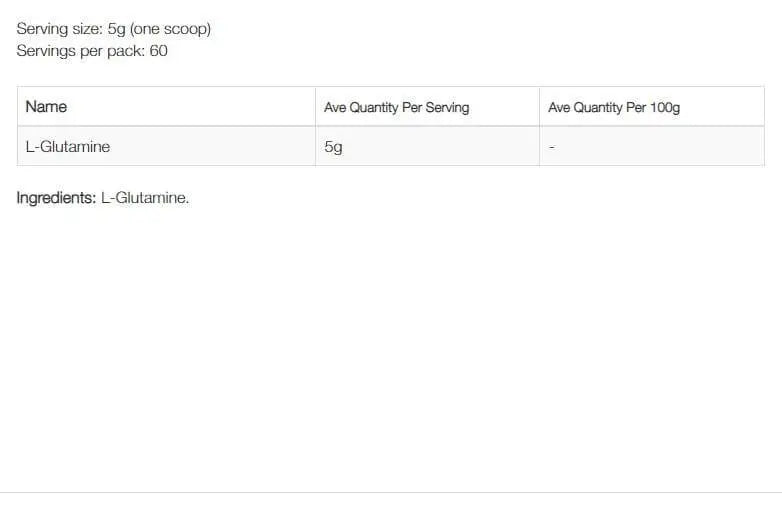Click "Ave Quantity Per Serving" column header
782x520 pixels.
tap(396, 107)
